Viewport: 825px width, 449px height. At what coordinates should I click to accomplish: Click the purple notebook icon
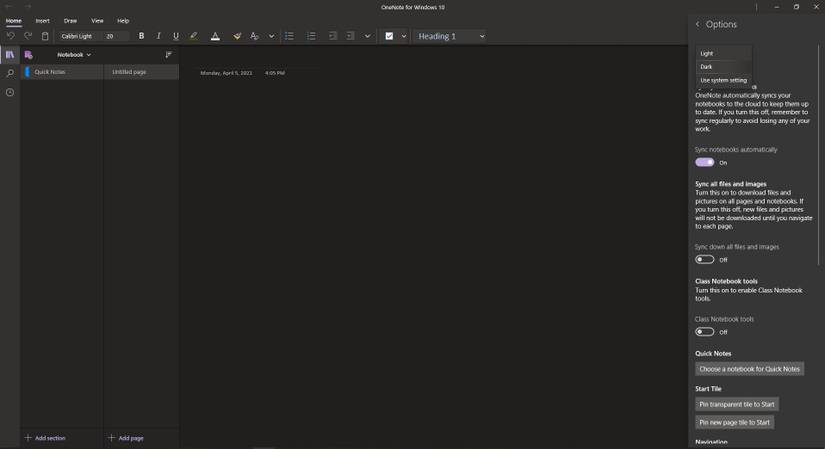point(28,55)
